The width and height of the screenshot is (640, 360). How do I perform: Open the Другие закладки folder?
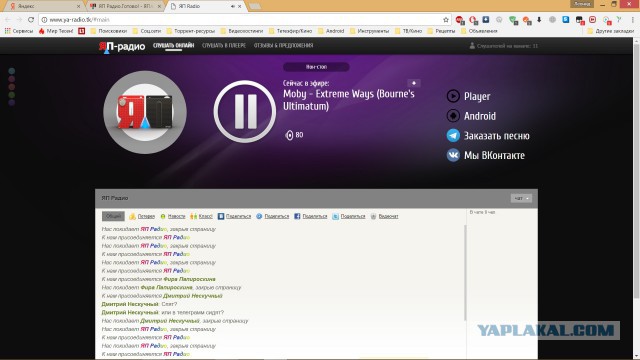(x=611, y=31)
